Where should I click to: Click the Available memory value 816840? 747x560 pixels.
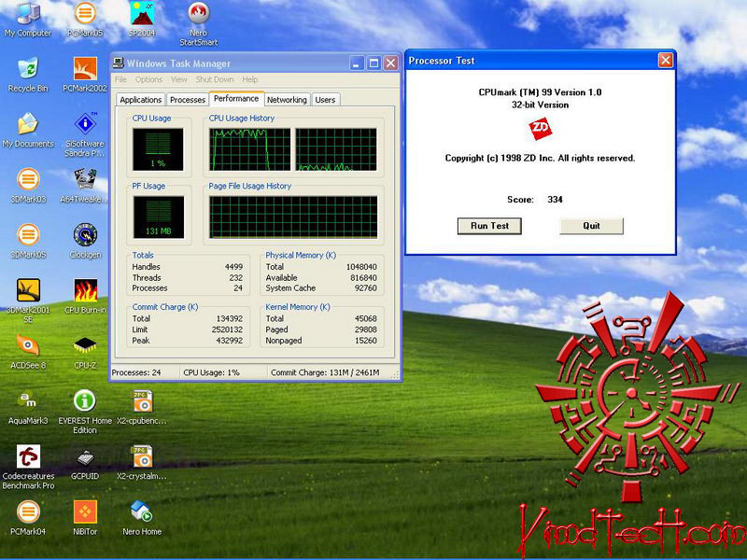coord(363,277)
